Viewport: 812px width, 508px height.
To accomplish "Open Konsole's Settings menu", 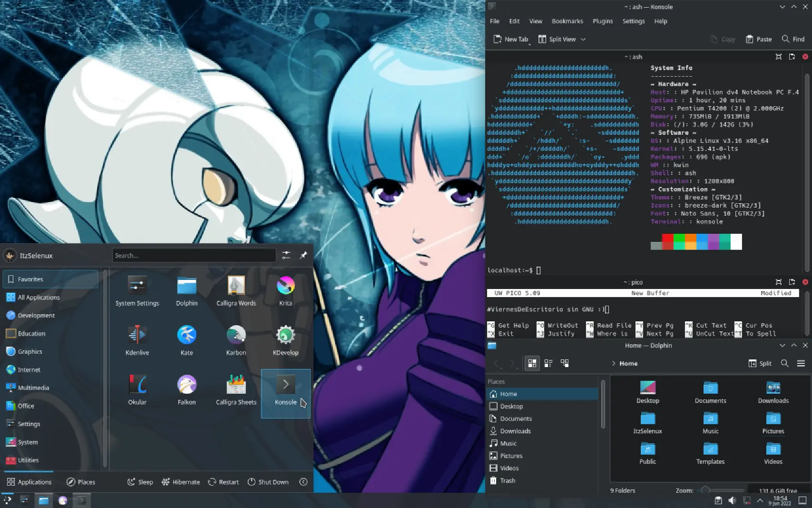I will click(634, 21).
